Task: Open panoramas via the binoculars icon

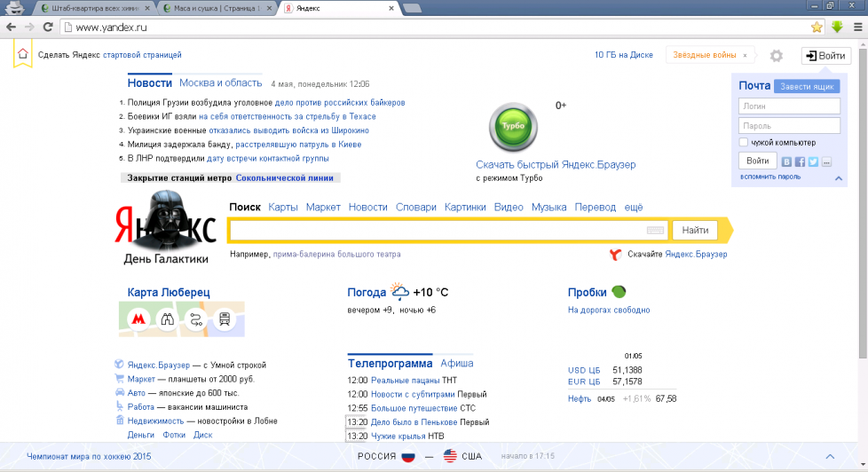Action: point(166,319)
